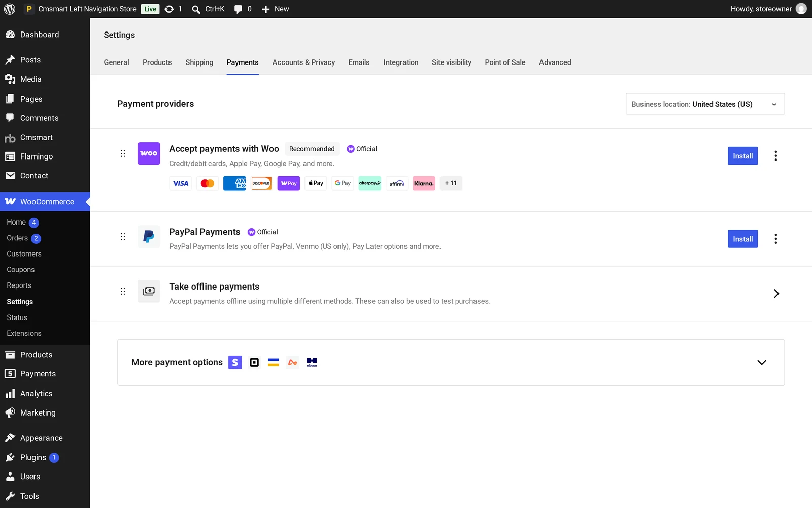
Task: Grab the drag handle for Take offline payments
Action: (x=123, y=291)
